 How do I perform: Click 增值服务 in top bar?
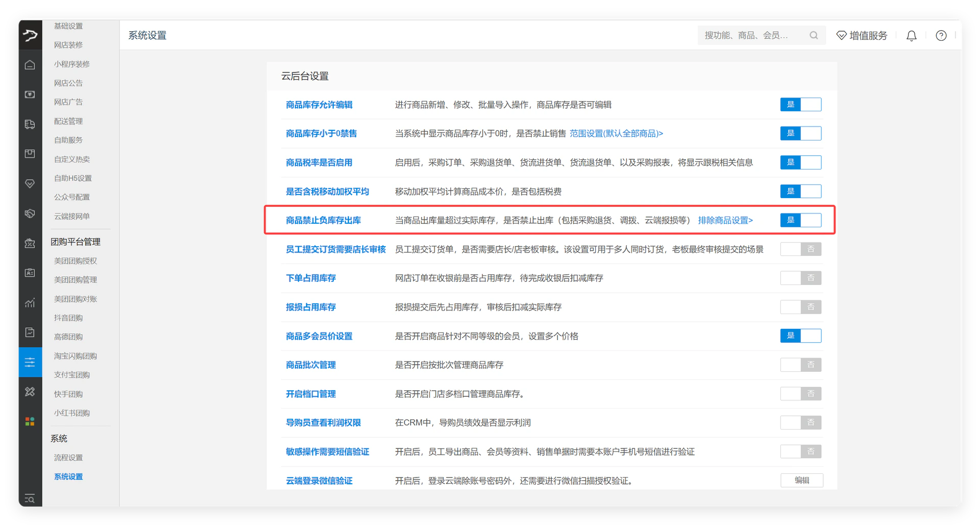point(862,36)
